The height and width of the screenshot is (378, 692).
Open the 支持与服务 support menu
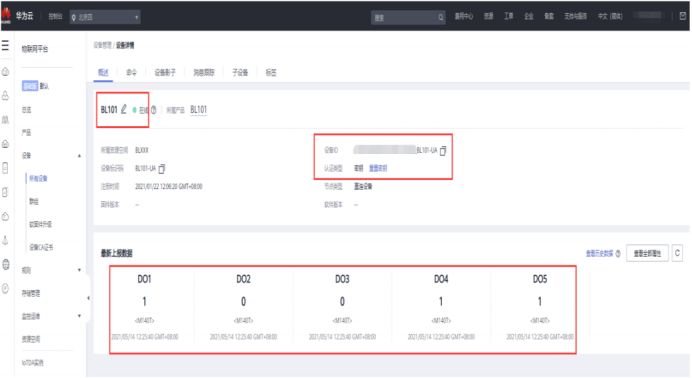[575, 16]
